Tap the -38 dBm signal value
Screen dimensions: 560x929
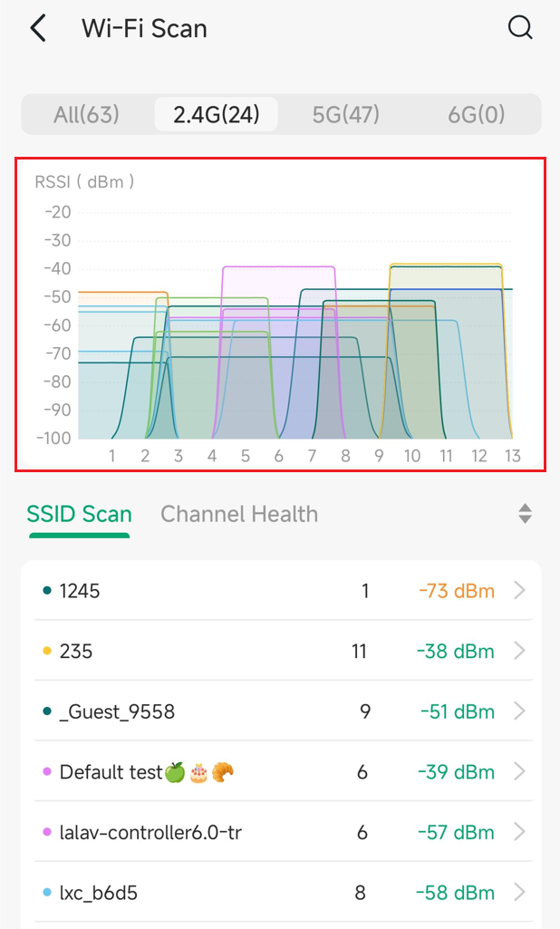(457, 651)
